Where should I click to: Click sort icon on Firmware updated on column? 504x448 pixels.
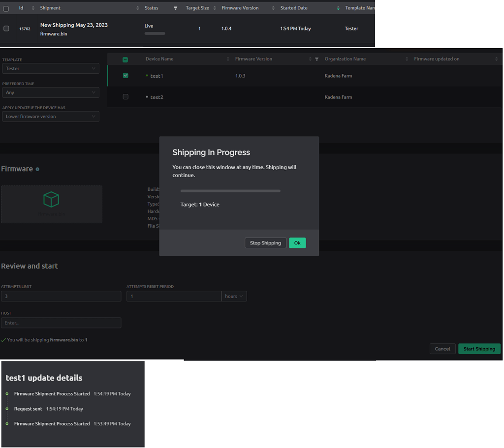pyautogui.click(x=496, y=58)
